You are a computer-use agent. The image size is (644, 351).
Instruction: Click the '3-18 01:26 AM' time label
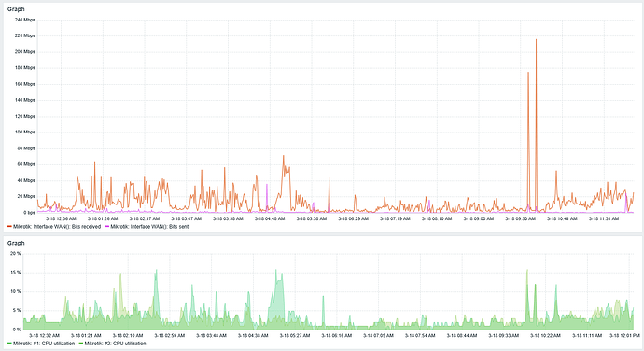pos(103,218)
